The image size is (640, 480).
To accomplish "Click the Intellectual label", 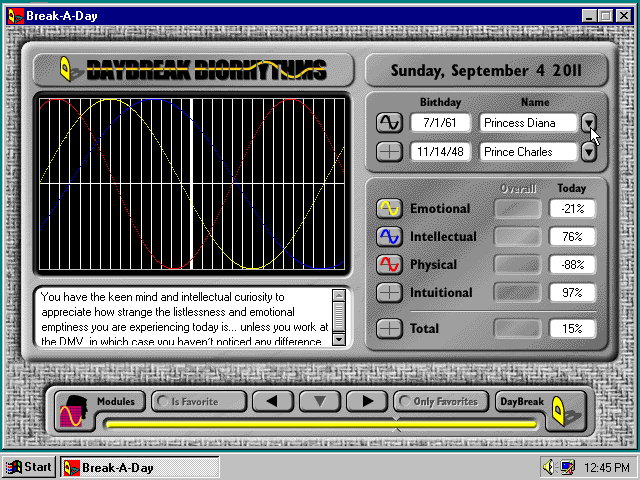I will (x=443, y=237).
